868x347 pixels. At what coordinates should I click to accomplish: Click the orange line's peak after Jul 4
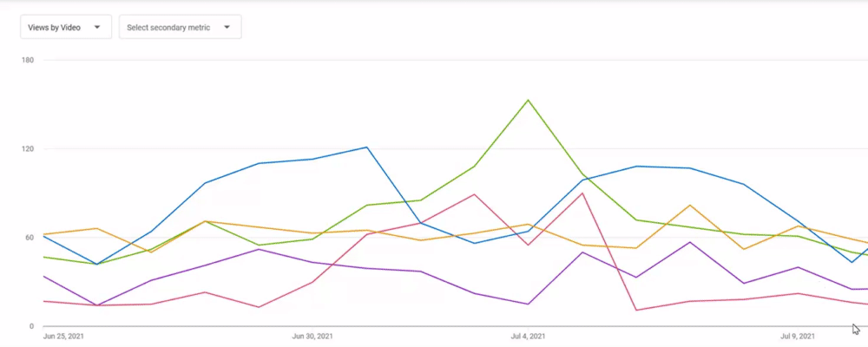tap(690, 206)
